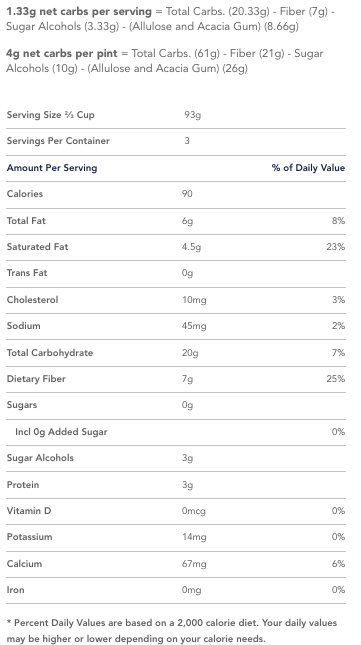Click the '4g net carbs per pint' text
This screenshot has width=361, height=645.
(x=62, y=53)
